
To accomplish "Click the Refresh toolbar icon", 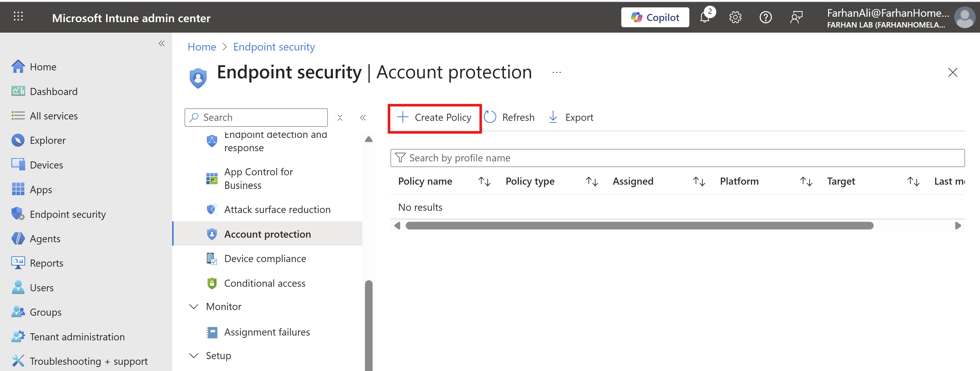I will 490,117.
